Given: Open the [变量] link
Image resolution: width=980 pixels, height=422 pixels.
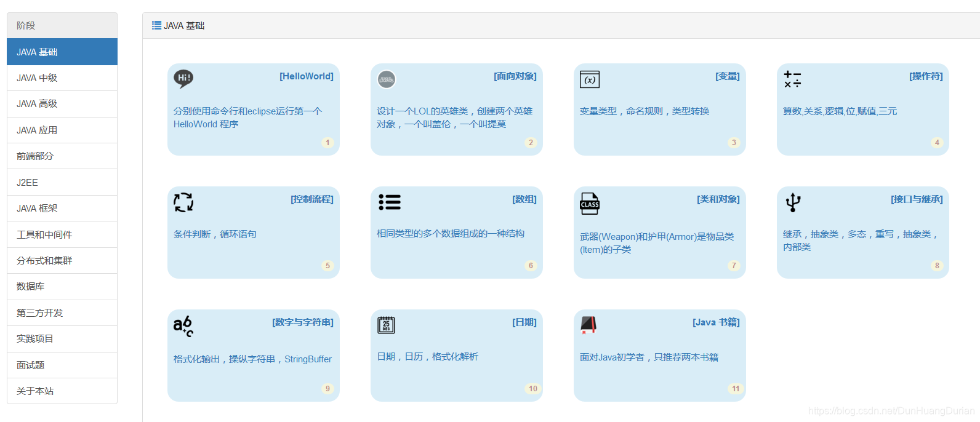Looking at the screenshot, I should point(728,76).
